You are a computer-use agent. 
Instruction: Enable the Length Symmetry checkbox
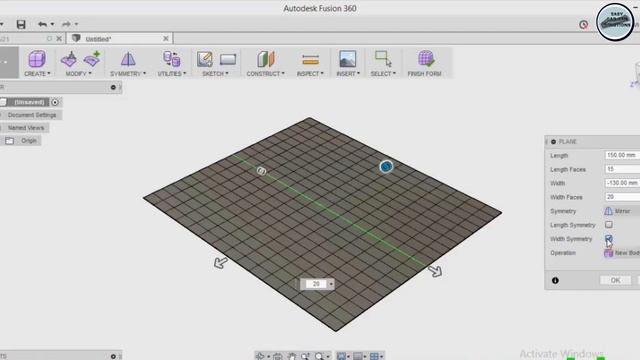click(x=609, y=225)
